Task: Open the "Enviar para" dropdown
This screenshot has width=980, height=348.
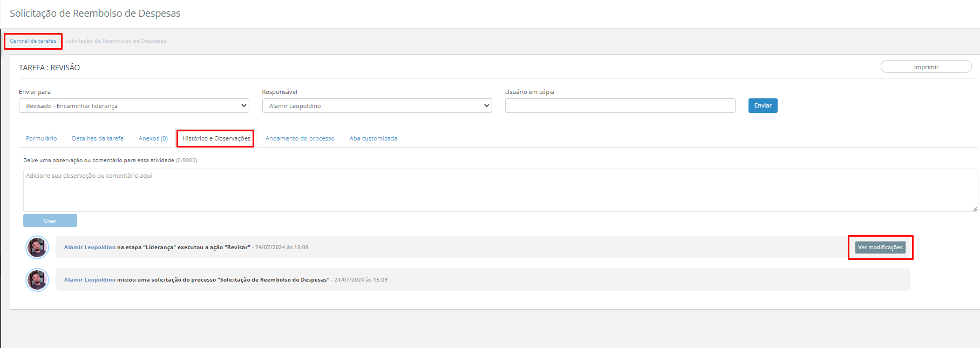Action: [134, 106]
